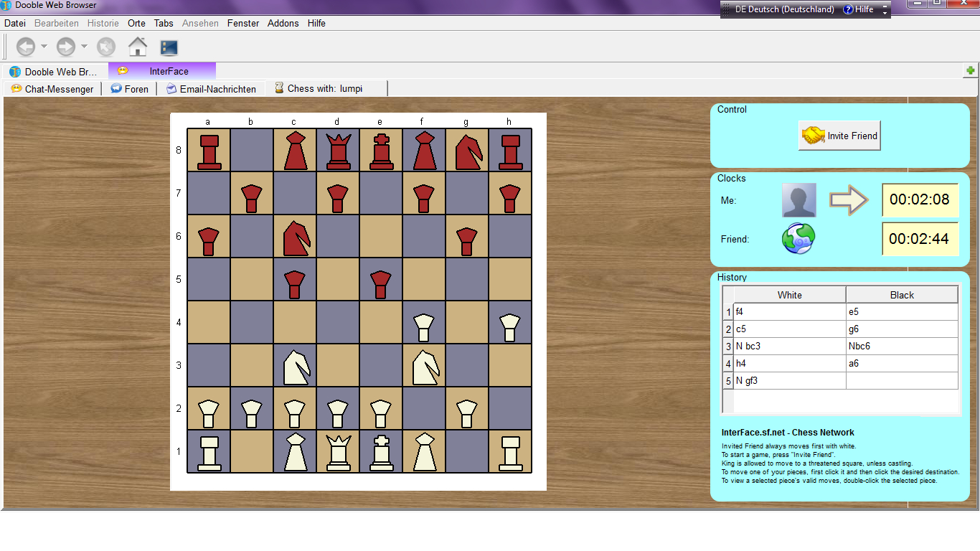Click the desktop screen toolbar icon
980x551 pixels.
[x=169, y=48]
